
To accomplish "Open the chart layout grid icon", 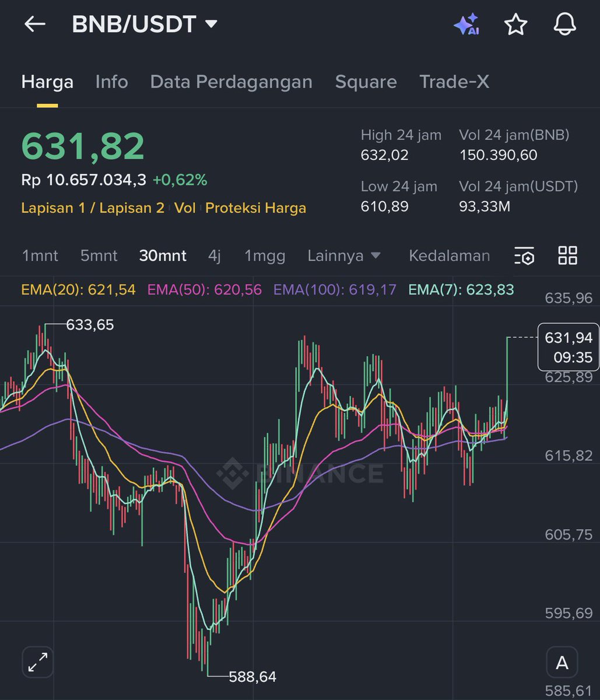I will (x=567, y=256).
